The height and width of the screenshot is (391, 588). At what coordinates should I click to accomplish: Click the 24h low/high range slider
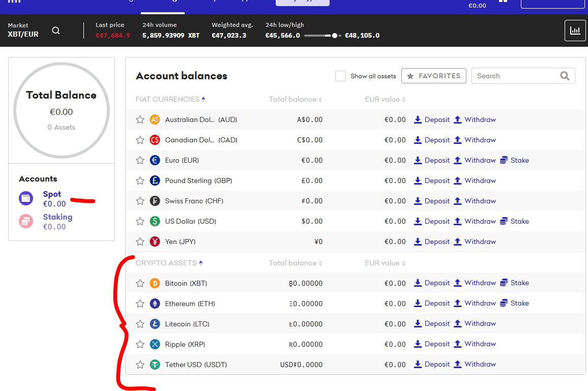coord(322,36)
